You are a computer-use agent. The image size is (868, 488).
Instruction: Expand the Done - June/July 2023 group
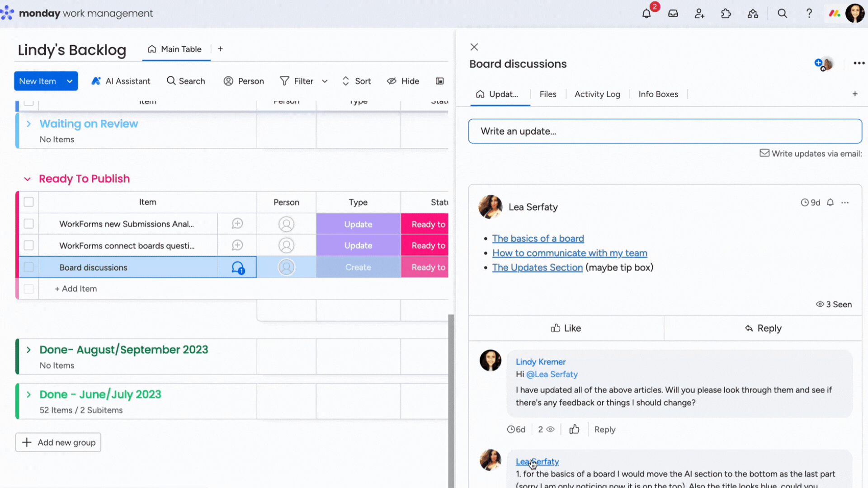[28, 394]
